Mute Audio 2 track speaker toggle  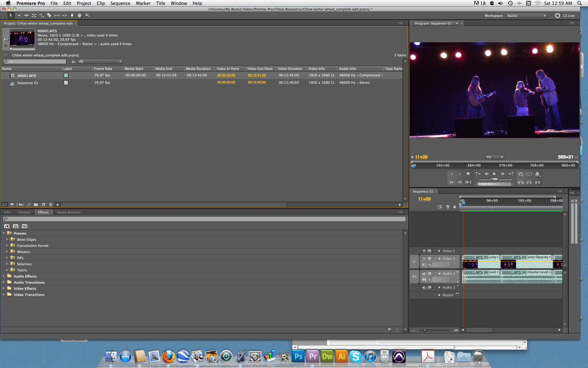coord(424,287)
